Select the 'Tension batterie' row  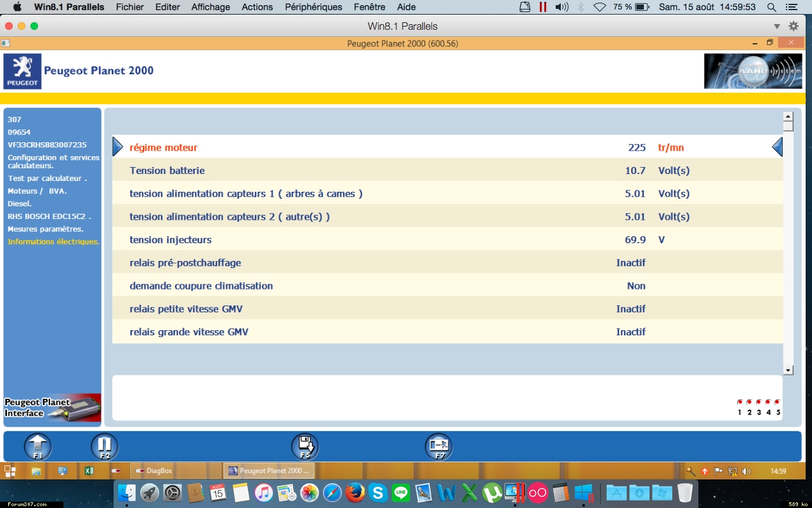[447, 170]
